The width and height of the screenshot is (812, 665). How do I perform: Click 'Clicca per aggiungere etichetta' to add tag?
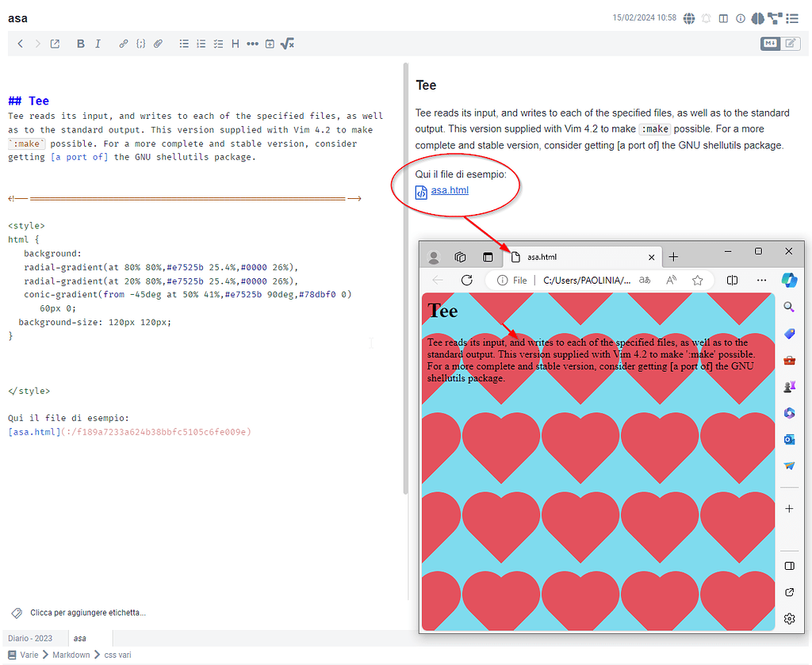87,613
